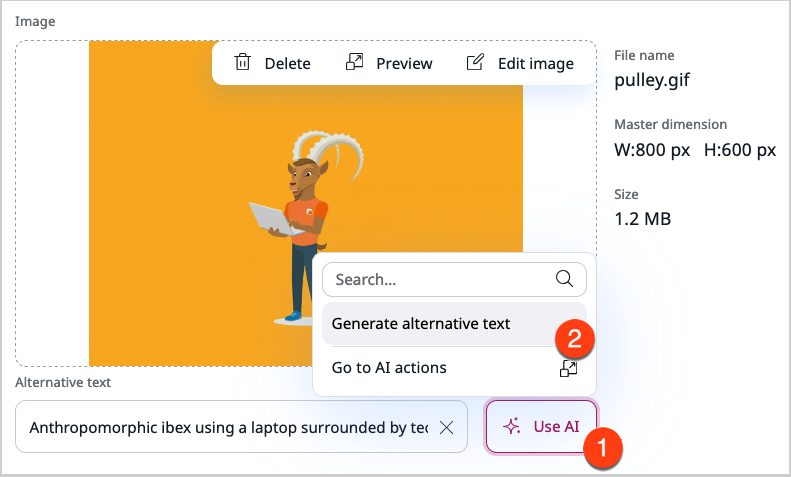Click external-link icon beside Go to AI actions
Image resolution: width=791 pixels, height=477 pixels.
pos(568,368)
